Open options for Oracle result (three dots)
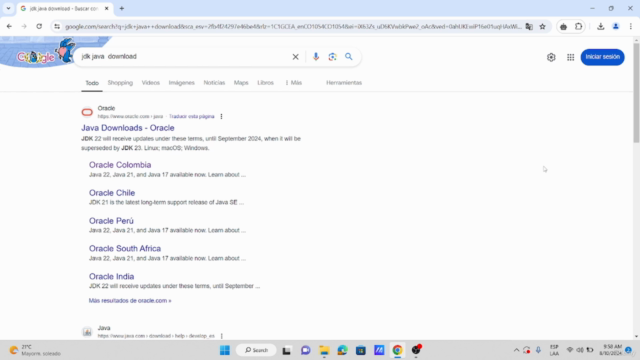This screenshot has width=640, height=360. pyautogui.click(x=221, y=116)
